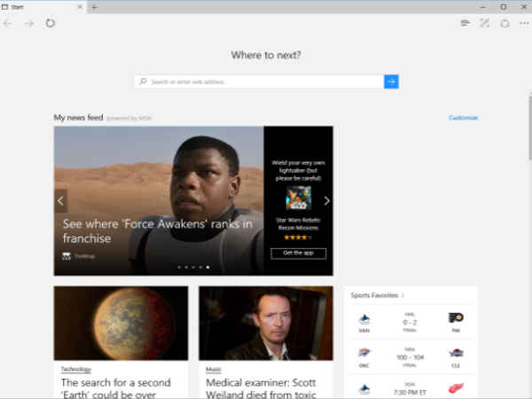Open the second 'Earth' planet thumbnail
This screenshot has height=399, width=532.
click(121, 323)
